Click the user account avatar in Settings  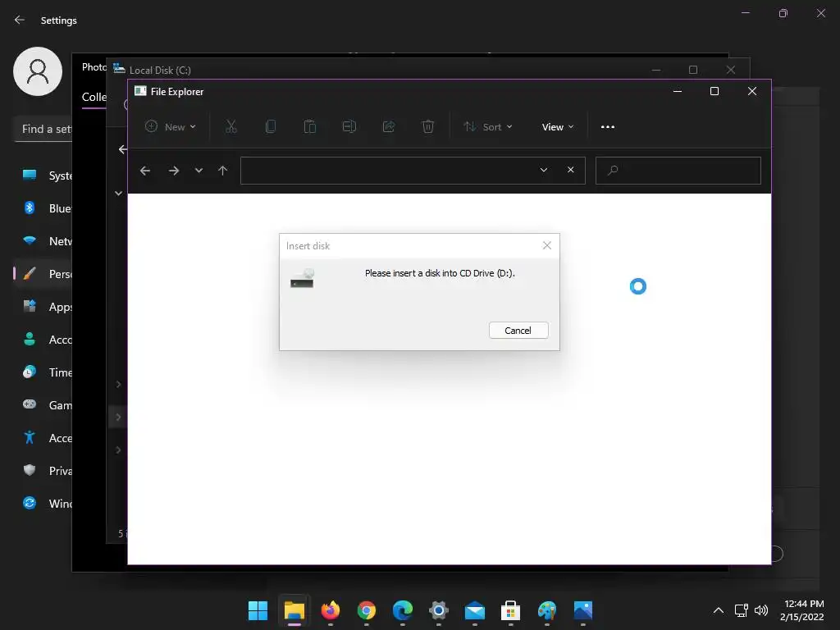38,71
